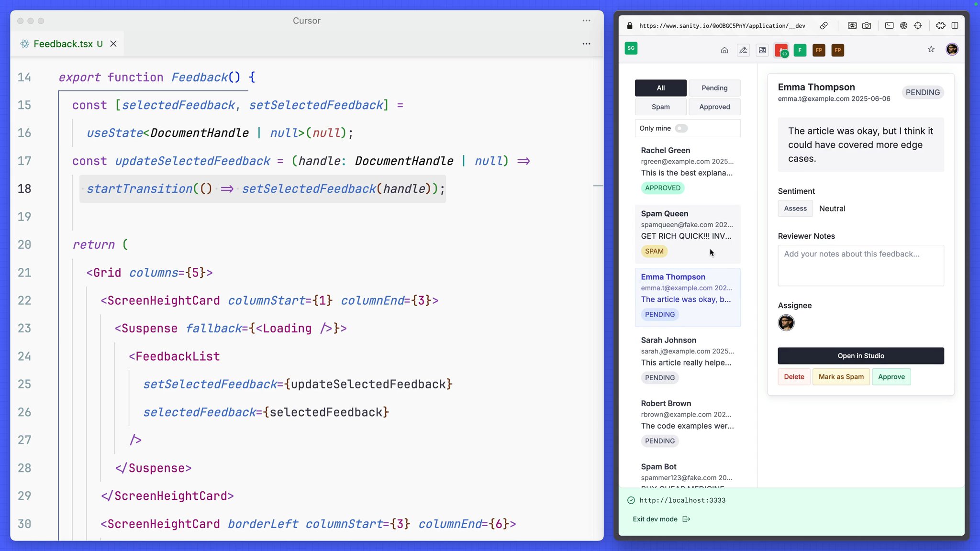Open extensions puzzle piece icon
Viewport: 980px width, 551px height.
click(x=940, y=26)
